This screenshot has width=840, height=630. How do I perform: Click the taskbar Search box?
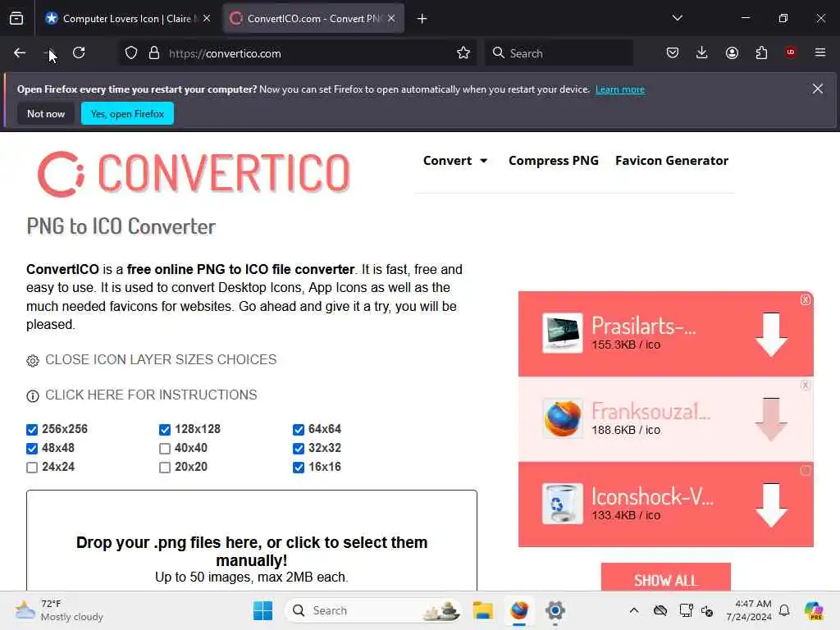373,610
